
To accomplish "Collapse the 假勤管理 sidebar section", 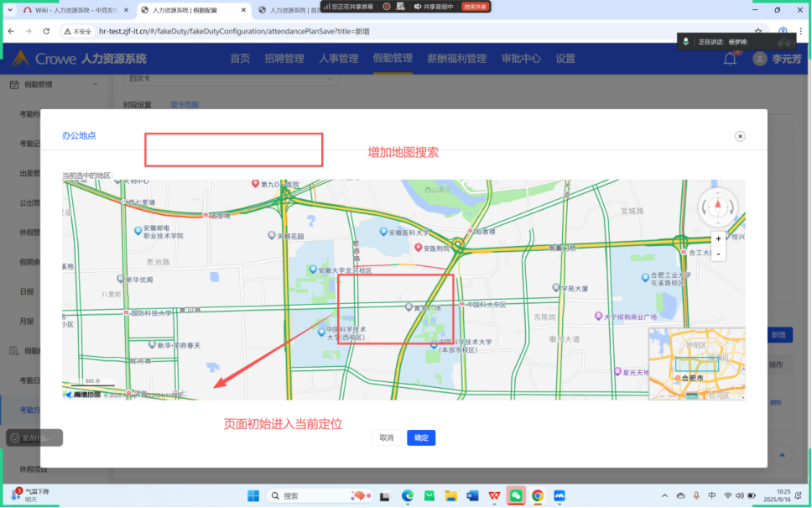I will 96,85.
